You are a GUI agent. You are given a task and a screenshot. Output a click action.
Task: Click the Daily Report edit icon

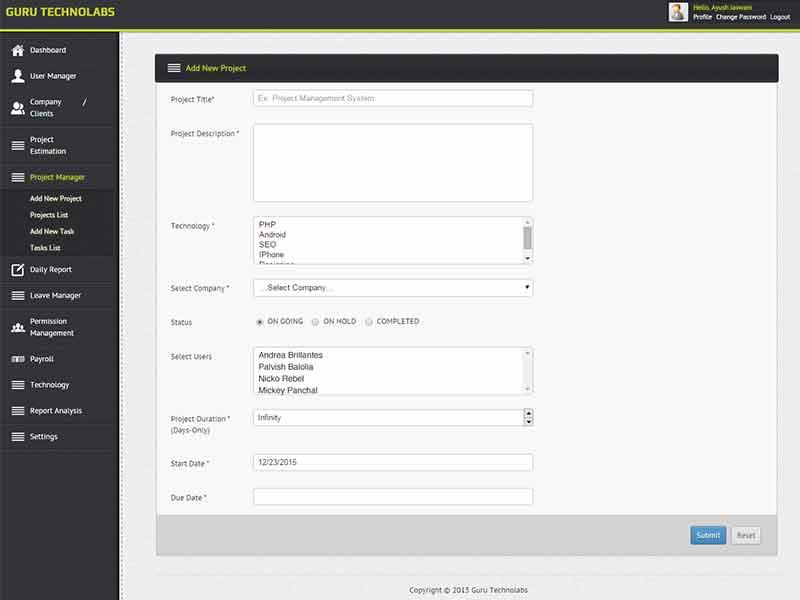coord(18,269)
